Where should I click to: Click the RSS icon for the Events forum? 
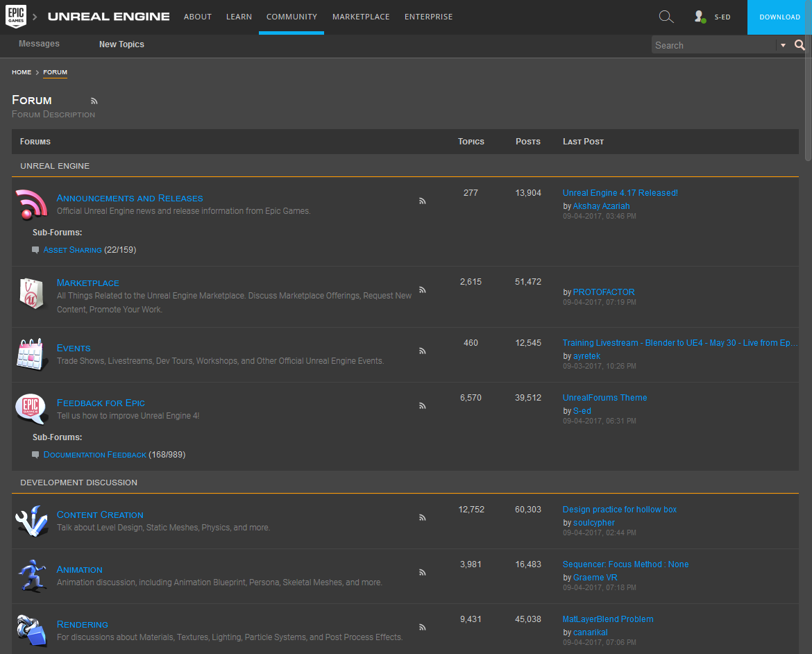423,351
